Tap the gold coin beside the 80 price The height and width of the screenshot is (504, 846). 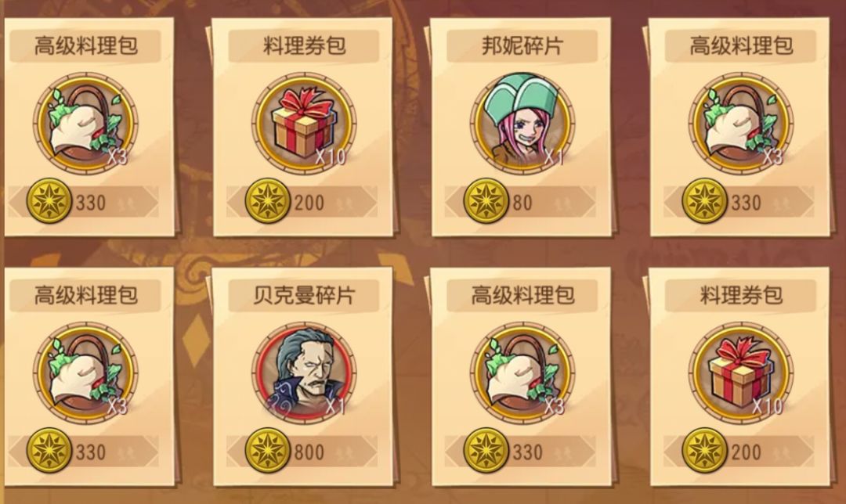pyautogui.click(x=486, y=201)
